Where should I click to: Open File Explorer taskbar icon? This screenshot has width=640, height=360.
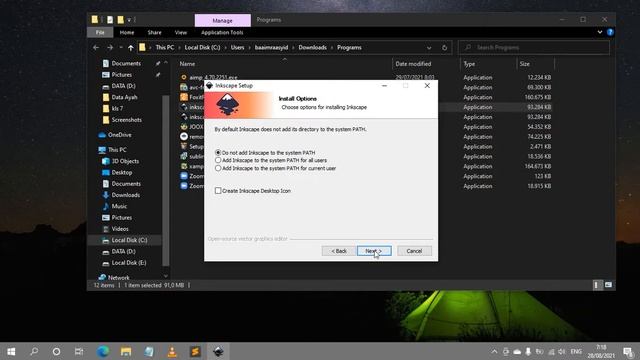coord(126,351)
